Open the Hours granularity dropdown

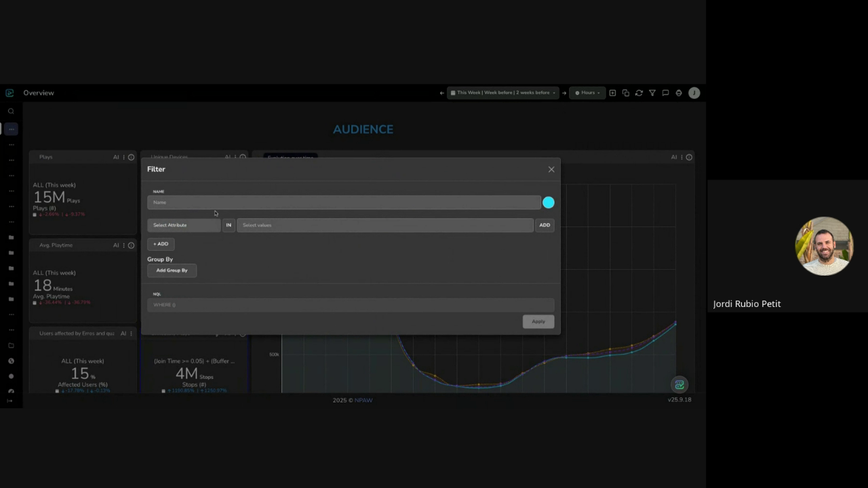tap(587, 93)
